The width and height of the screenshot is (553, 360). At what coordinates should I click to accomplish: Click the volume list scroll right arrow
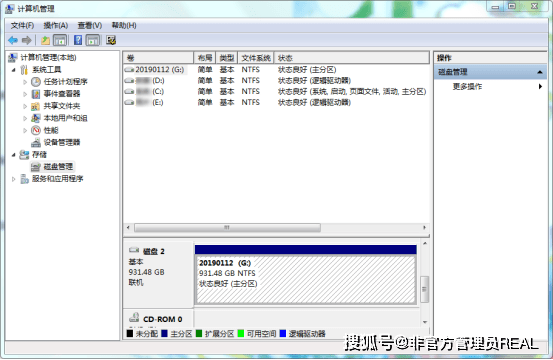tap(424, 228)
